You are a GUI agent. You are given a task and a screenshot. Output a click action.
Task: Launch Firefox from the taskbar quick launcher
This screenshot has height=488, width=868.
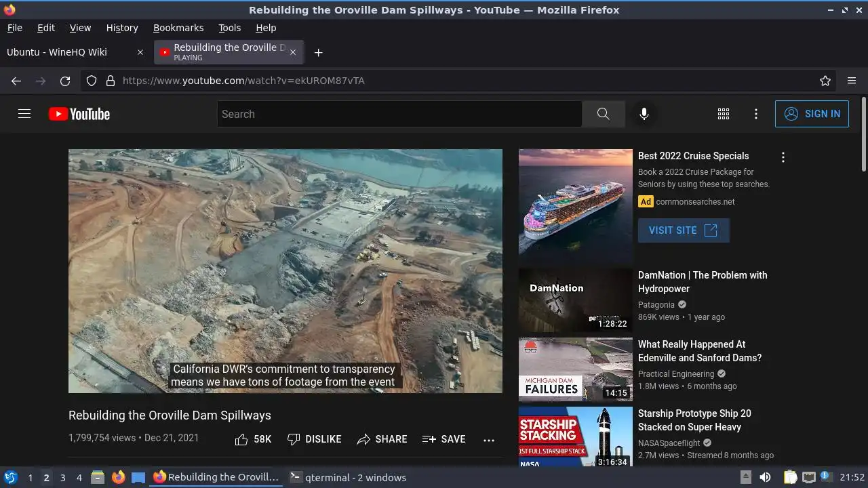click(118, 477)
